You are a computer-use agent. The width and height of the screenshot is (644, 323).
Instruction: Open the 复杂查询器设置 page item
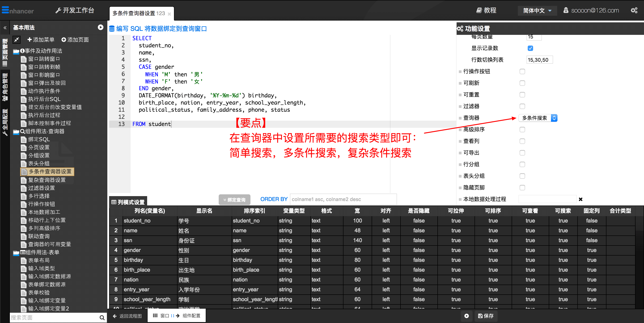click(47, 180)
